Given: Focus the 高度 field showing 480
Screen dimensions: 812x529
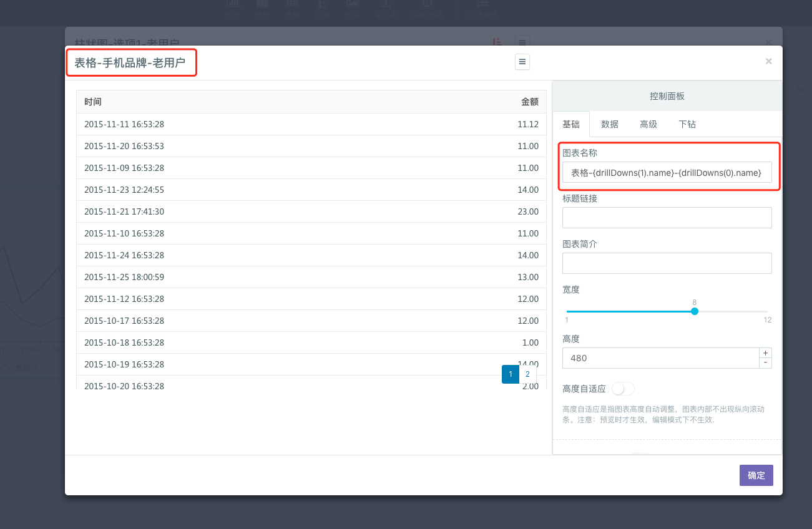Looking at the screenshot, I should tap(660, 358).
